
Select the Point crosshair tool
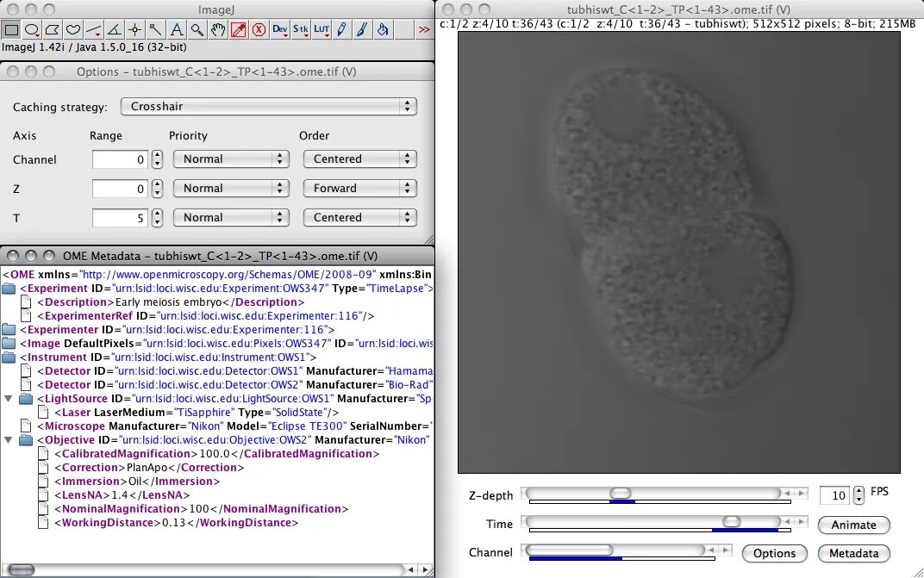tap(135, 29)
